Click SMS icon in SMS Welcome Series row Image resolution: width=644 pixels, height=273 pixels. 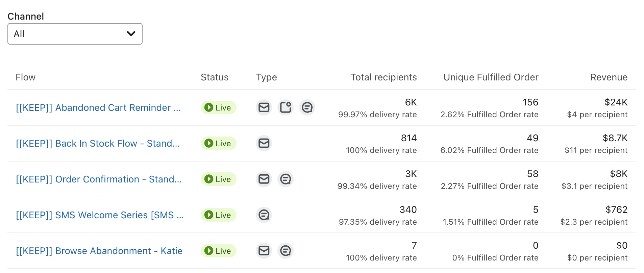[264, 215]
